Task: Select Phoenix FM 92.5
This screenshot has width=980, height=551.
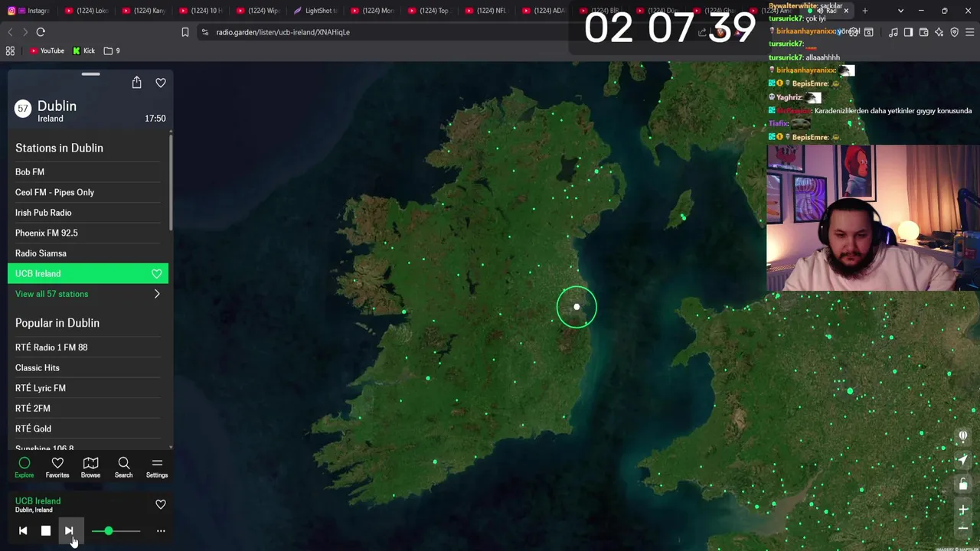Action: click(88, 233)
